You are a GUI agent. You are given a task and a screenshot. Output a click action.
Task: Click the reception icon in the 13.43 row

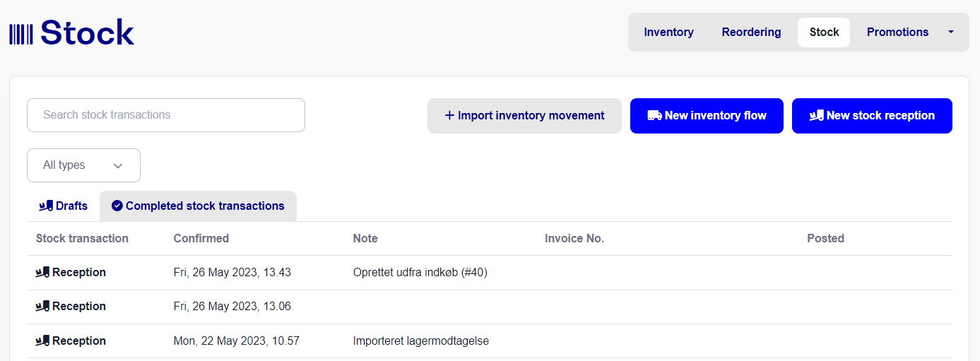point(43,272)
